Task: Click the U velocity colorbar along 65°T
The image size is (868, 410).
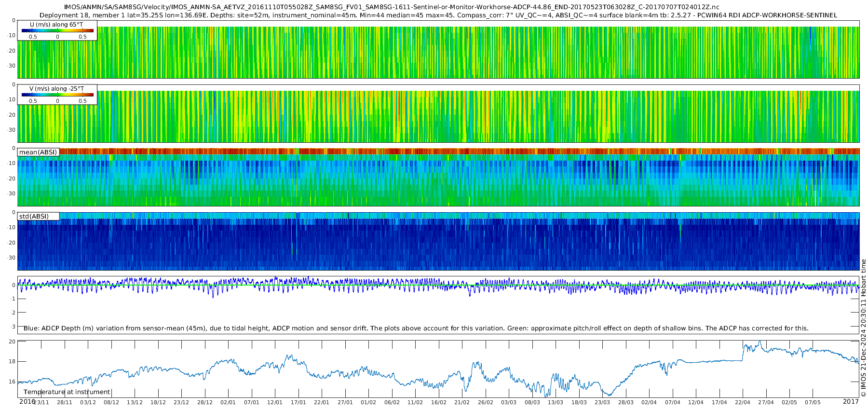Action: 57,30
